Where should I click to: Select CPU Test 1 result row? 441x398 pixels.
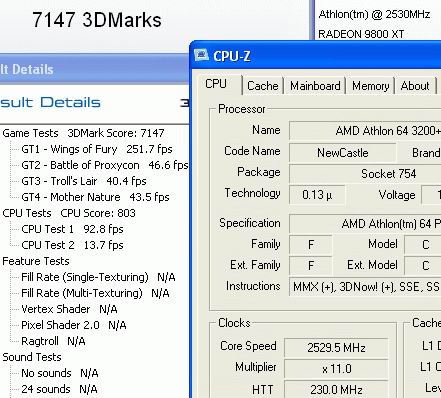coord(72,229)
